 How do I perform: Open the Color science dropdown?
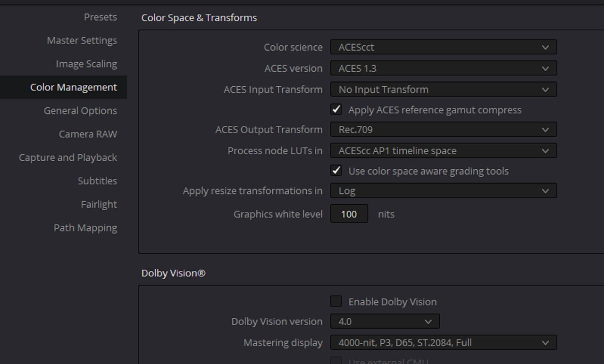[x=444, y=47]
